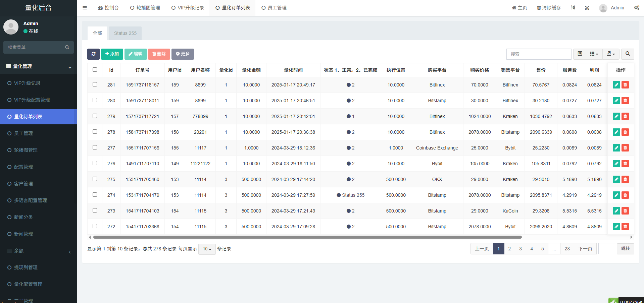Edit order row 279 with green pencil icon
The width and height of the screenshot is (644, 303).
[616, 116]
